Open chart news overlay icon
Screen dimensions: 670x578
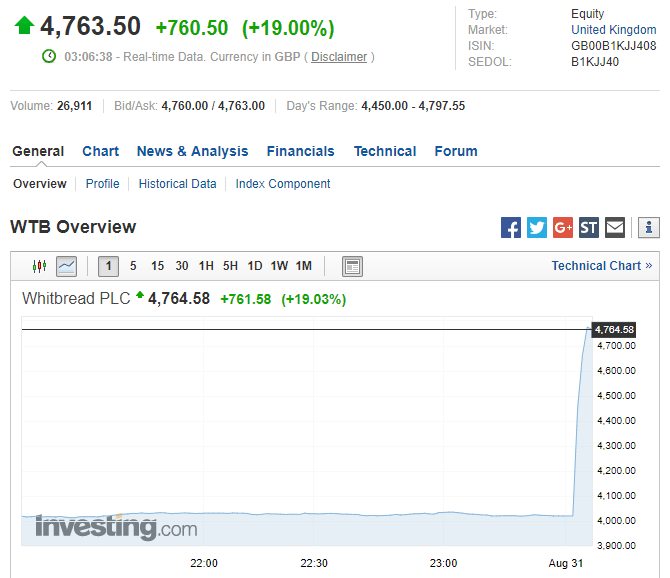[x=352, y=266]
